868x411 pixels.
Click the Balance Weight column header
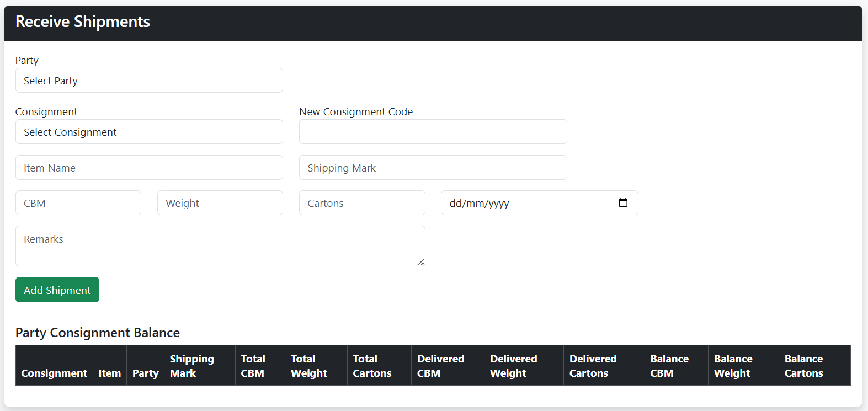coord(743,366)
